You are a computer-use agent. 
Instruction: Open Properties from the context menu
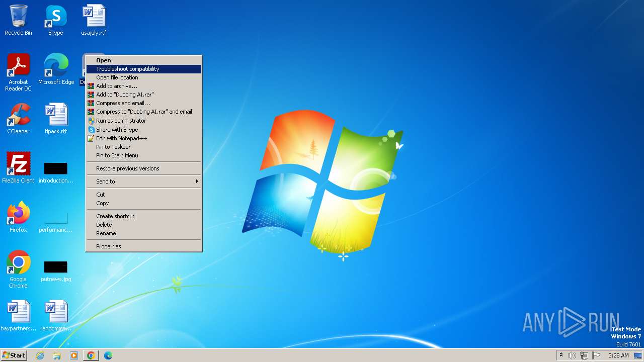click(144, 246)
